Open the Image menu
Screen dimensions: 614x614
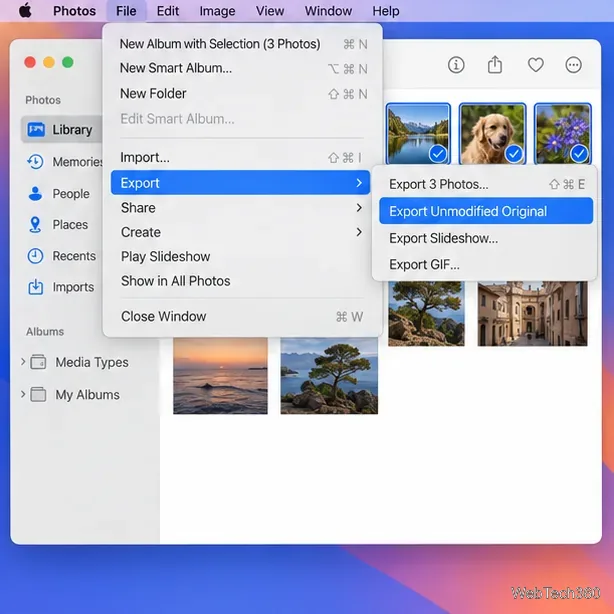point(217,11)
